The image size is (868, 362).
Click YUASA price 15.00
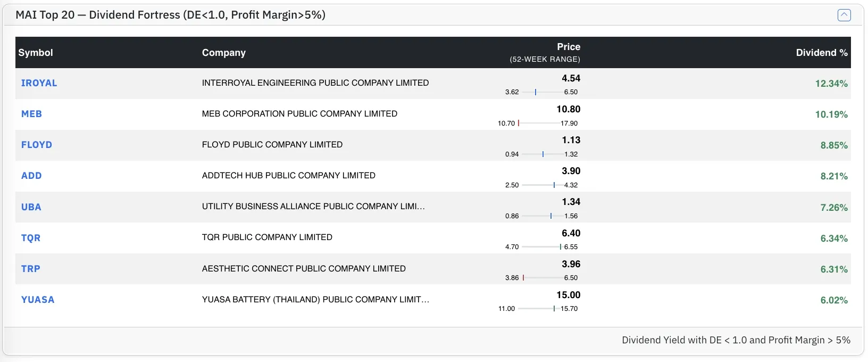568,295
